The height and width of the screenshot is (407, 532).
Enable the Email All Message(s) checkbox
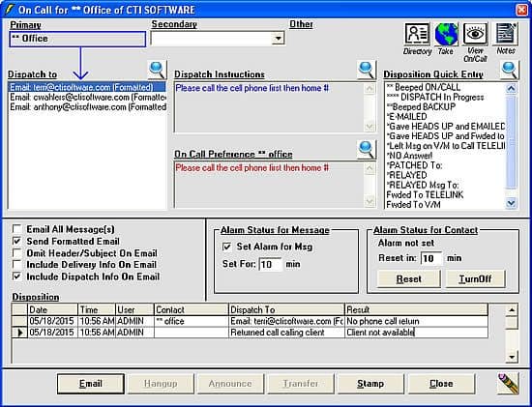[17, 229]
